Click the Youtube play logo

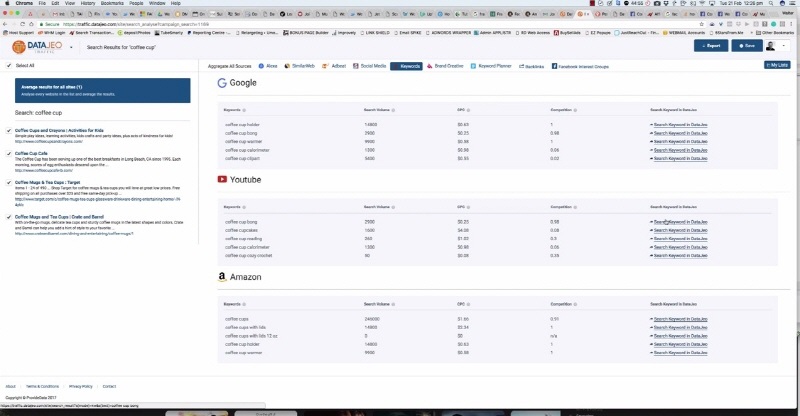click(222, 179)
